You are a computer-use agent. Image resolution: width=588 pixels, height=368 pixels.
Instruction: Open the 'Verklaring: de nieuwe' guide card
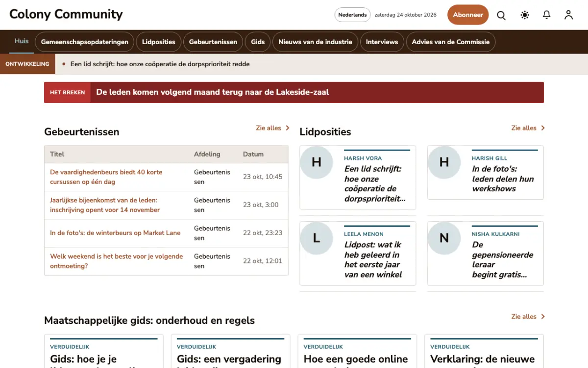point(484,351)
